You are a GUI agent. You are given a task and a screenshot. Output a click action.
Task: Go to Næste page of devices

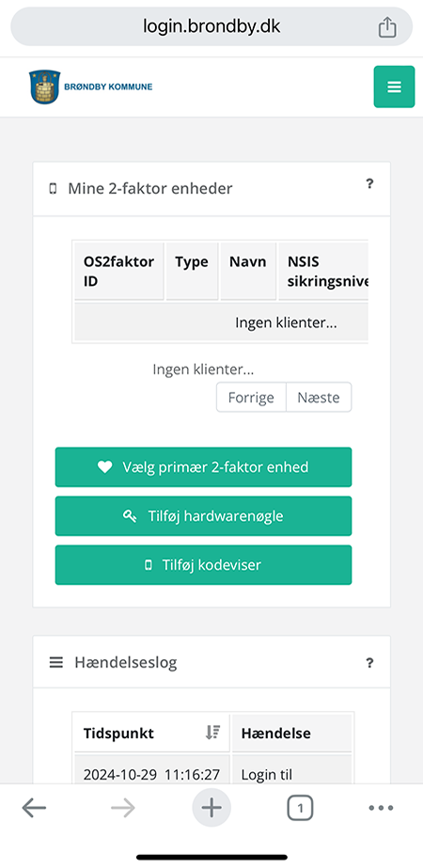coord(319,398)
